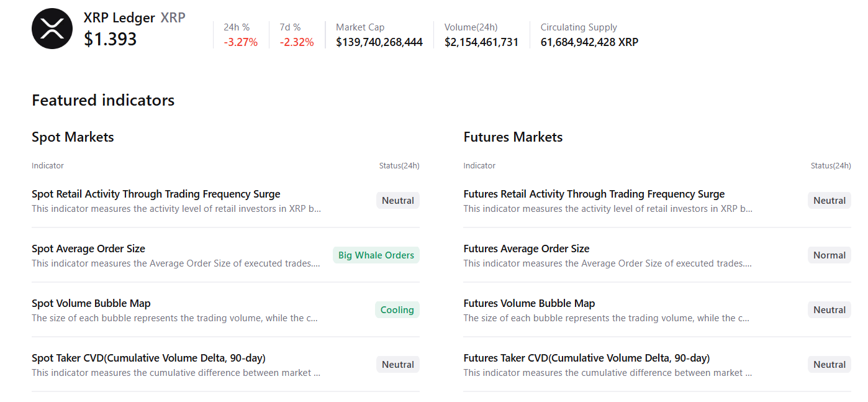Click Neutral badge for Spot Retail Activity
868x402 pixels.
(x=397, y=201)
